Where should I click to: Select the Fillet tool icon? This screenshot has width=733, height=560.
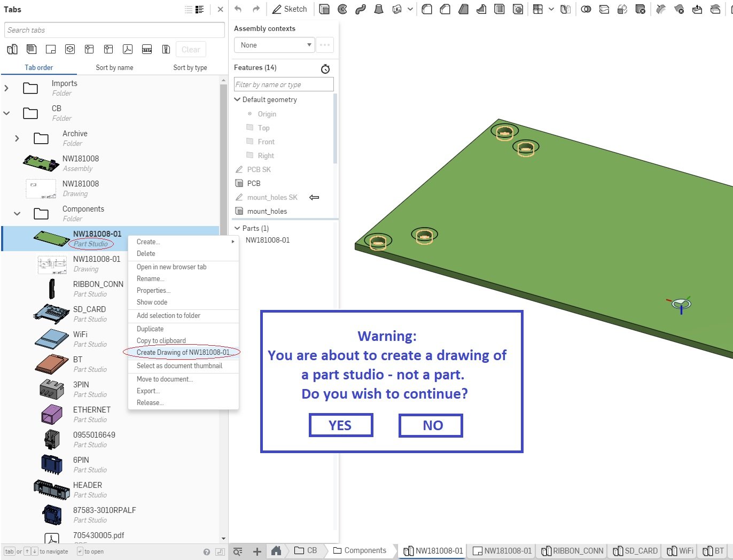pos(427,9)
